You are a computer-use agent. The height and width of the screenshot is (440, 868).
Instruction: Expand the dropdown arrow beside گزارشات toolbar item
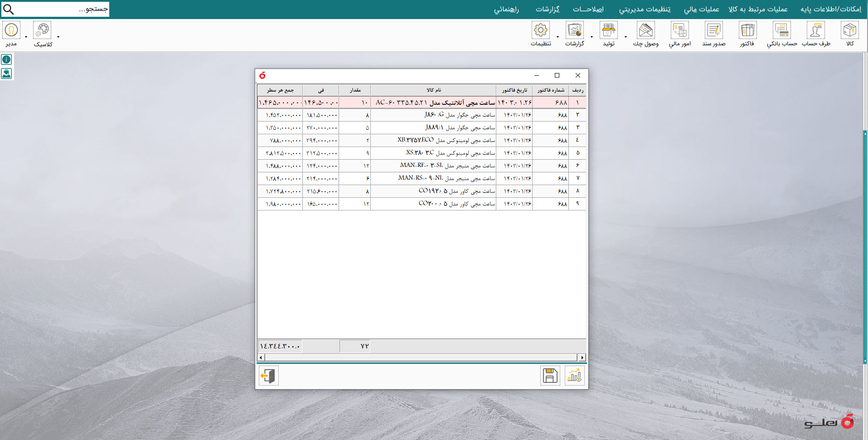(x=592, y=37)
